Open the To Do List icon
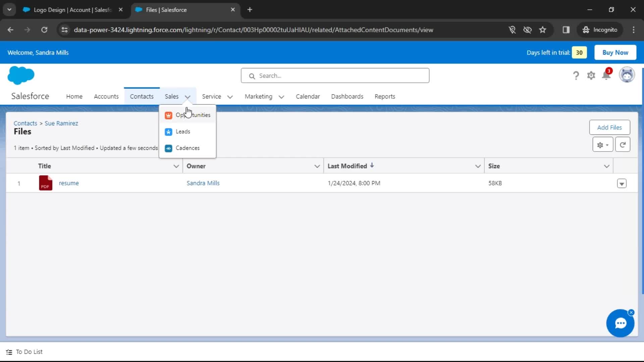 click(x=9, y=352)
